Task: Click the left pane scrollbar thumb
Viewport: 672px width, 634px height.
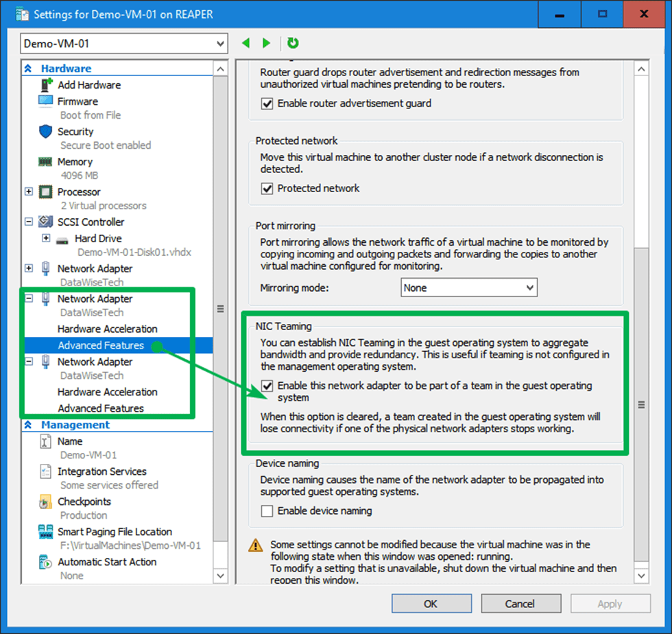Action: [x=220, y=308]
